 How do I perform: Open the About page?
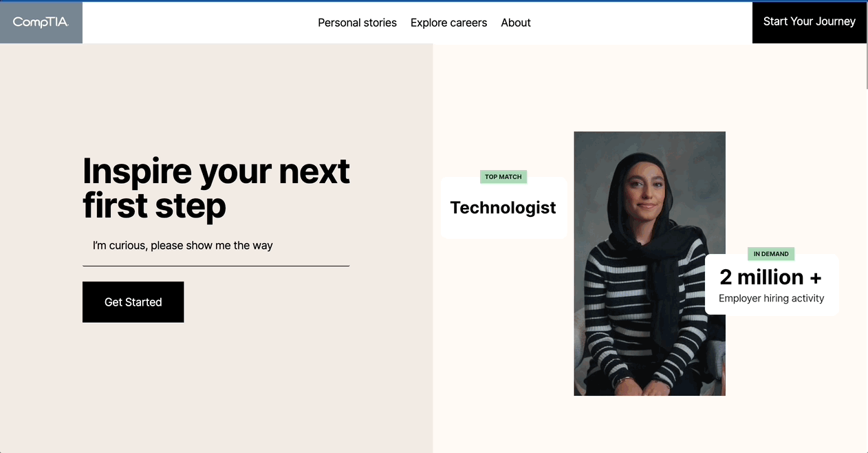click(515, 23)
